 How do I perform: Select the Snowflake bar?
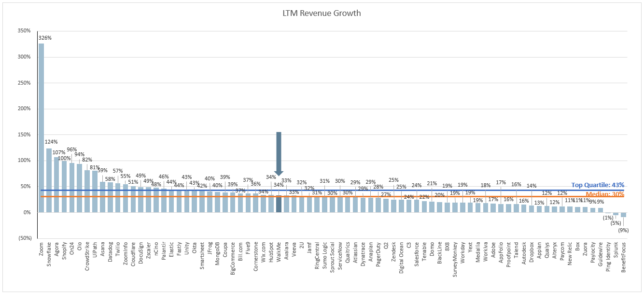point(49,180)
